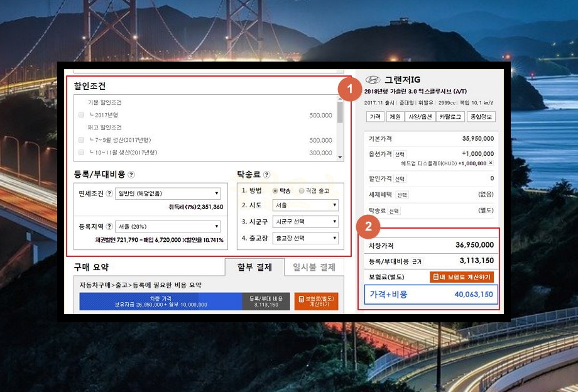Click the 세제혜택 value (없음)

(486, 195)
